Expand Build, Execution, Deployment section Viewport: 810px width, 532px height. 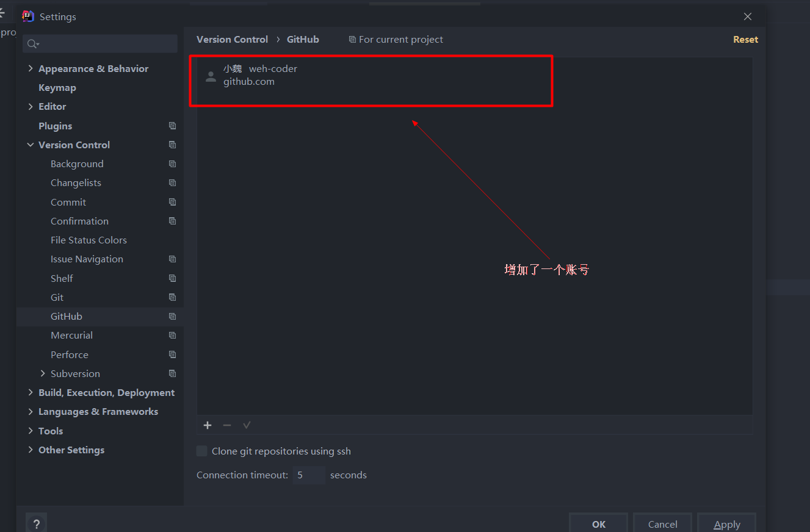click(31, 392)
